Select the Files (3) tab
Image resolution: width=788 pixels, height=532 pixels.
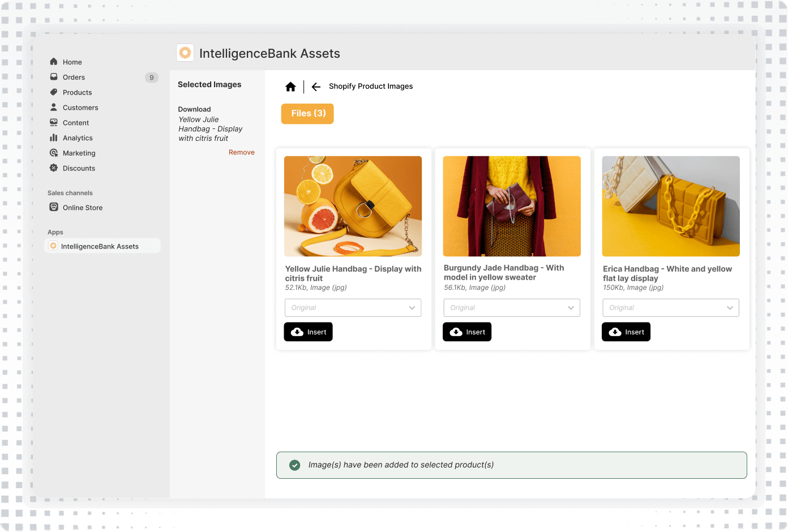tap(307, 114)
